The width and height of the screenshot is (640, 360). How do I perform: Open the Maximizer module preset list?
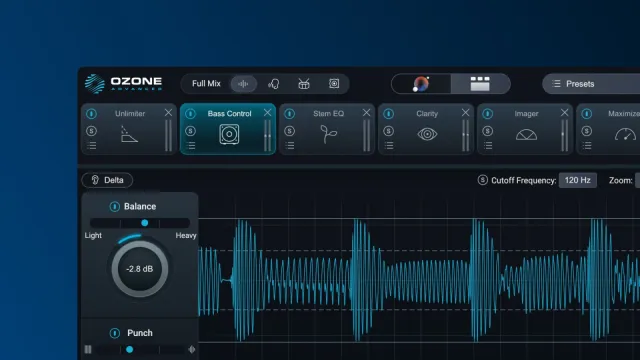[587, 146]
